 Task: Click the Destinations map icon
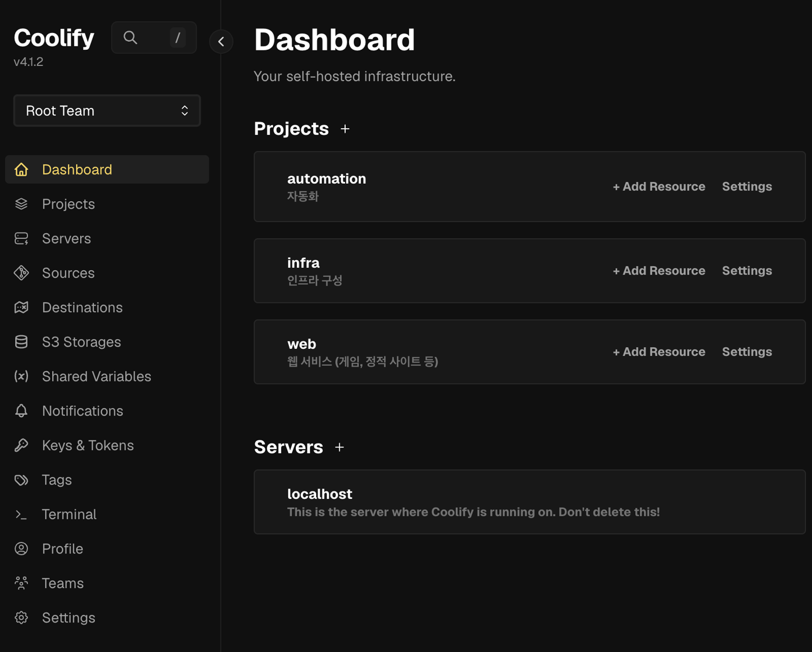tap(21, 307)
